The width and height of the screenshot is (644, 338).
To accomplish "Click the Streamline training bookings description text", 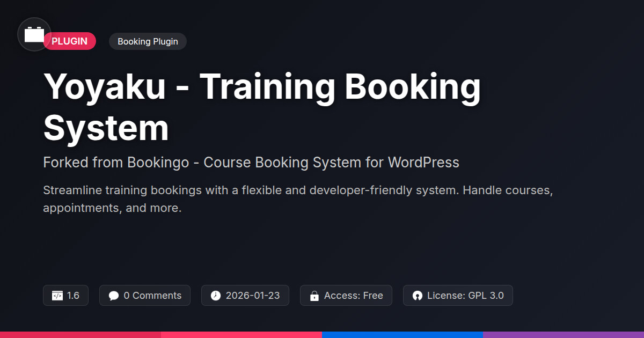I will [x=297, y=199].
